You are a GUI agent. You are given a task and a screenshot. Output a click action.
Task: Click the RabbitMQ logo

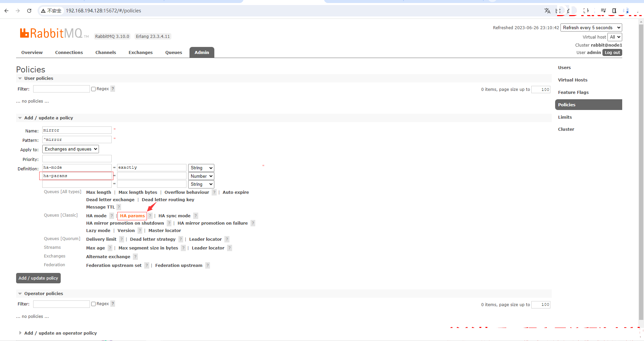tap(54, 33)
